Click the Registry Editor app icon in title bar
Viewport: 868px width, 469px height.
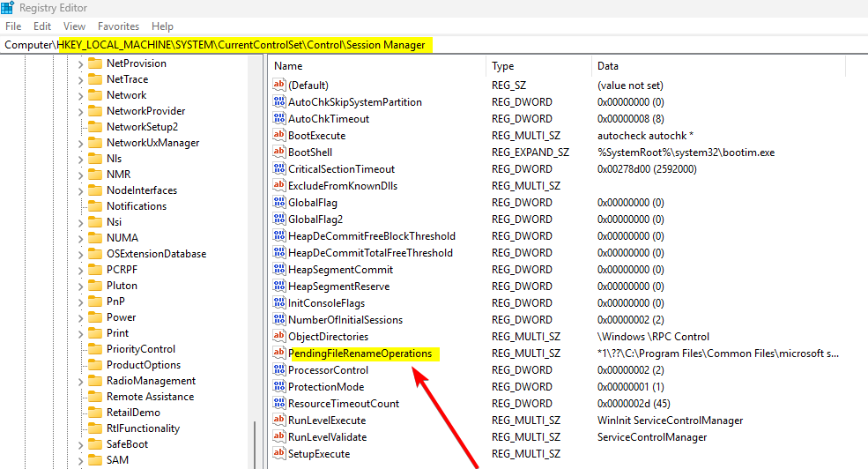coord(9,8)
